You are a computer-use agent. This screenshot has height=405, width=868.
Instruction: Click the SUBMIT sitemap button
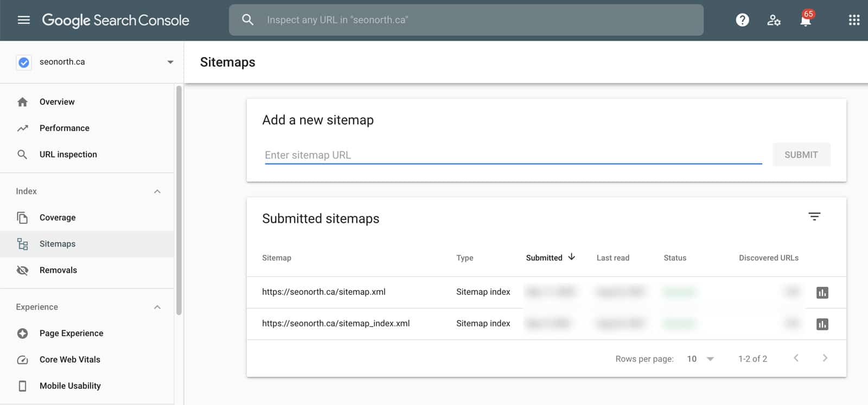[801, 155]
